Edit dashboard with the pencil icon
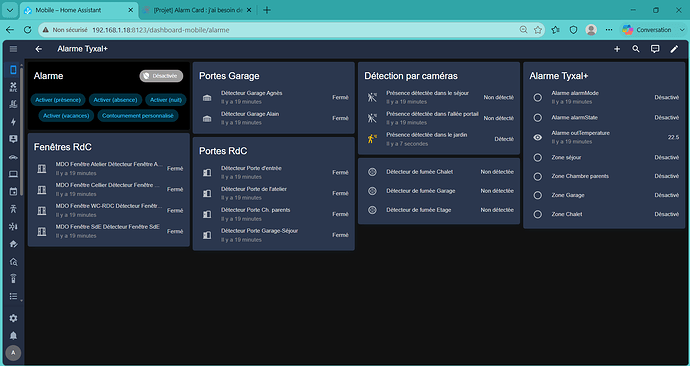 674,49
